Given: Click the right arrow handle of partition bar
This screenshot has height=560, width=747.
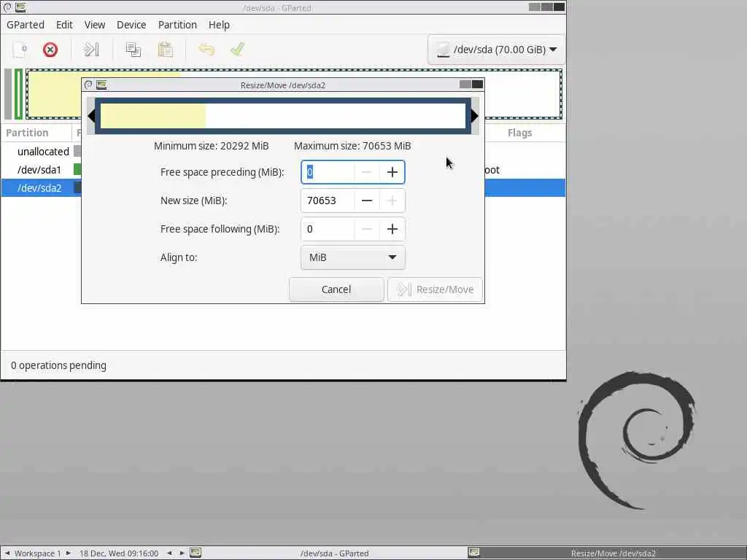Looking at the screenshot, I should click(x=475, y=116).
